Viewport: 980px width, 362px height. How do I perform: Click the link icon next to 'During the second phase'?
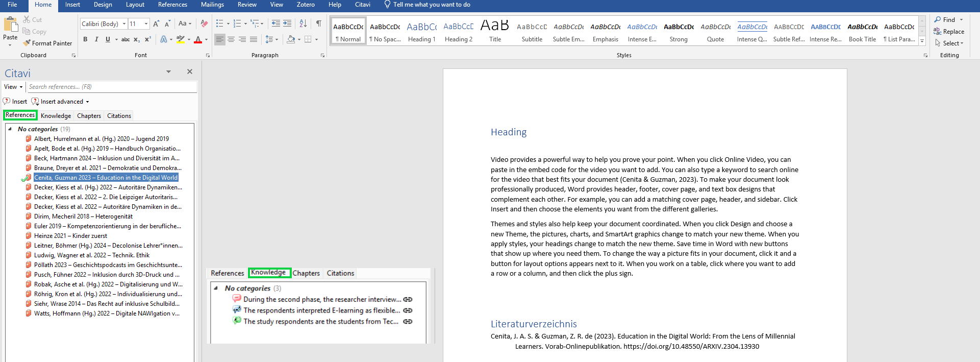(408, 300)
